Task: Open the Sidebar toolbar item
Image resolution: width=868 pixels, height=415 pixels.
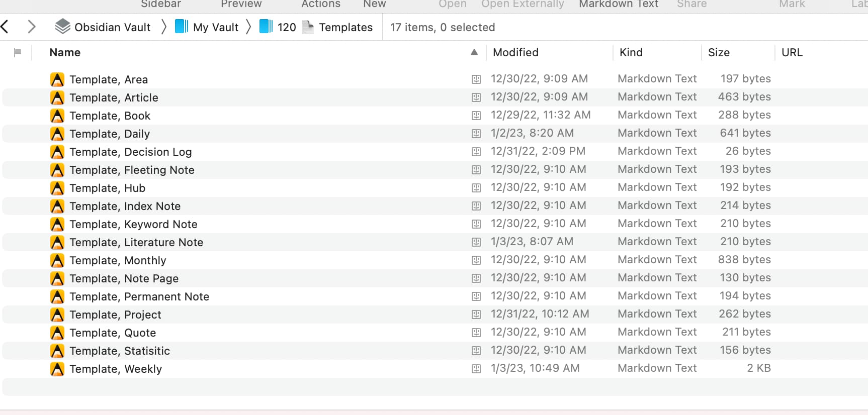Action: [x=161, y=4]
